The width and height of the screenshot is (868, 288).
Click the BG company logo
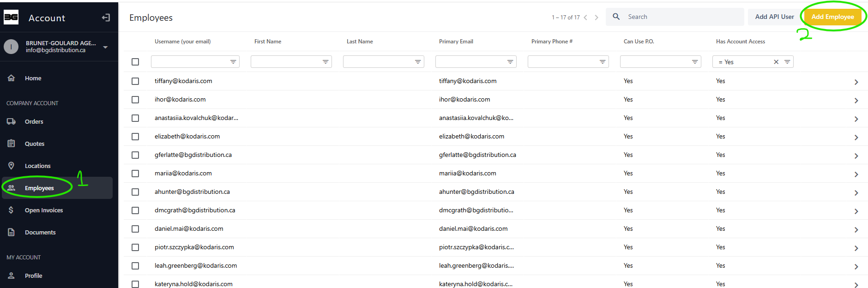point(11,18)
